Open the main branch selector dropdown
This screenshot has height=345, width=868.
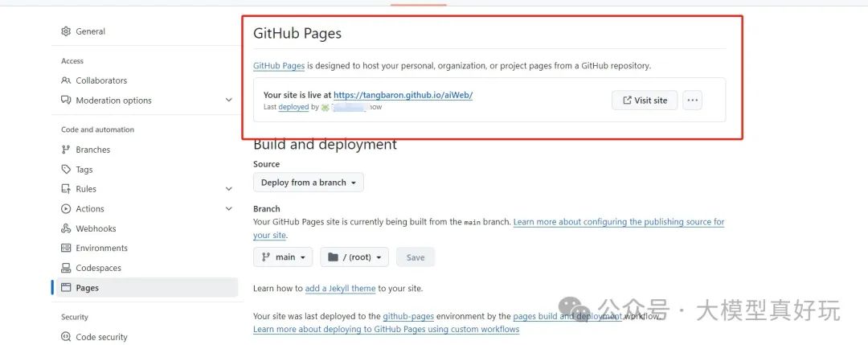(283, 257)
